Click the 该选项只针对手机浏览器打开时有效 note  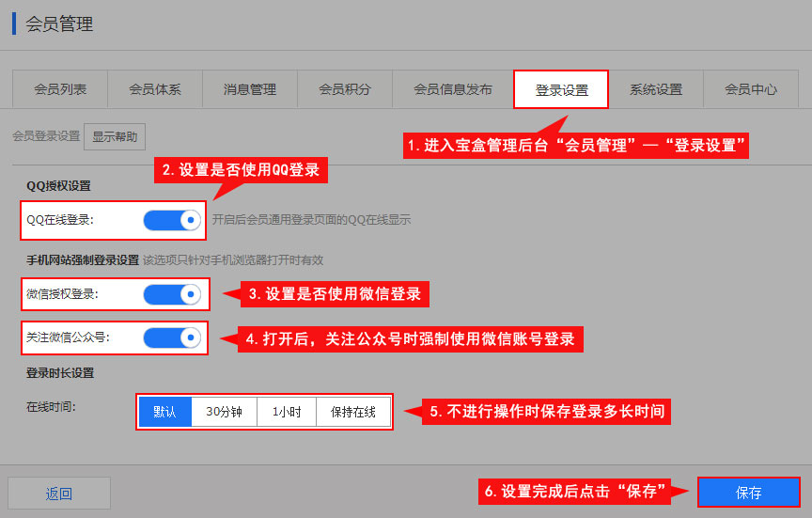click(x=233, y=260)
